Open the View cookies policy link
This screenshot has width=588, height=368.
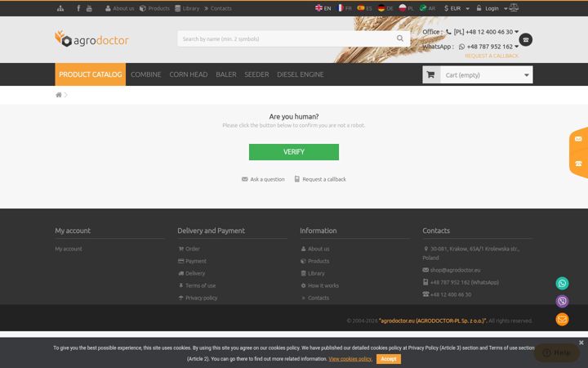point(350,359)
